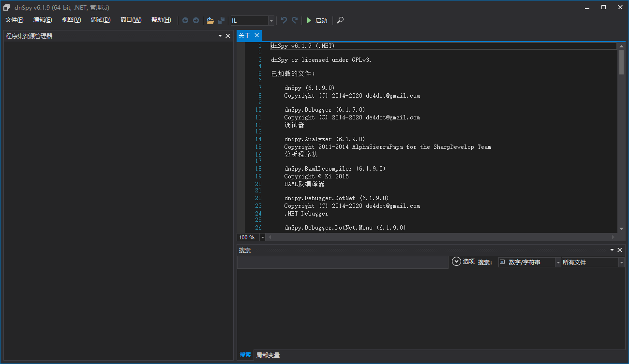Click the text 'BAML反编译器'
This screenshot has width=629, height=364.
pos(304,184)
